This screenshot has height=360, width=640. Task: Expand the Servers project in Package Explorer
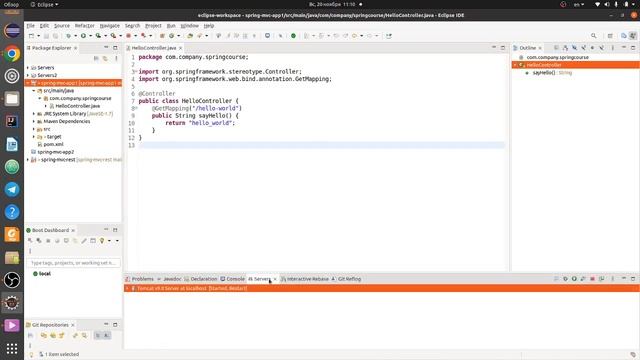point(28,68)
